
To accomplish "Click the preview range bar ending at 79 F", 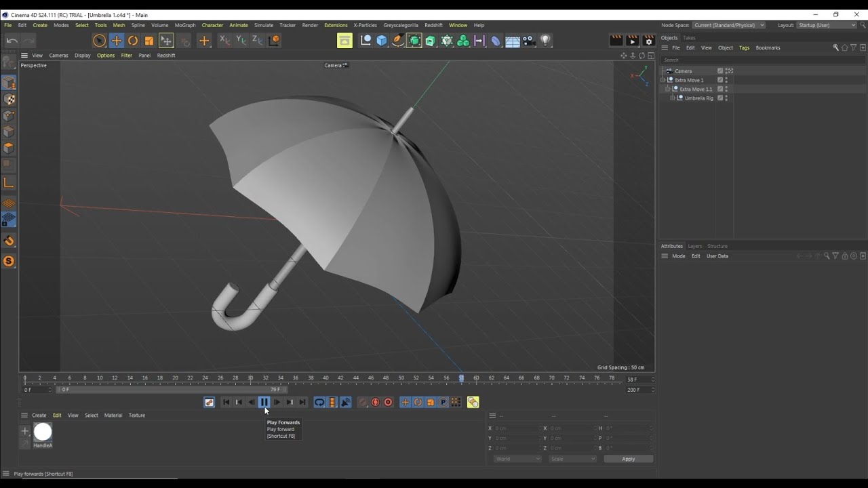I will coord(171,390).
